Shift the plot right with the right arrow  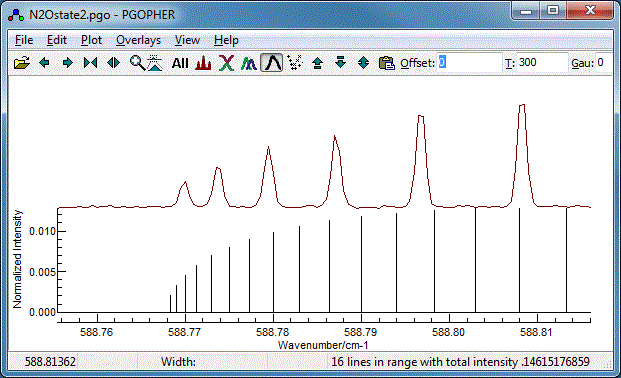pyautogui.click(x=68, y=63)
